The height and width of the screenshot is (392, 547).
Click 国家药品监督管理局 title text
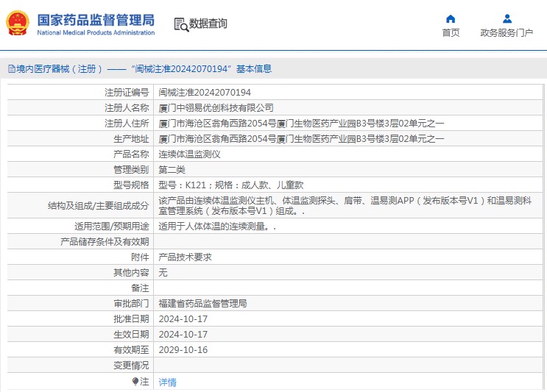(x=96, y=20)
